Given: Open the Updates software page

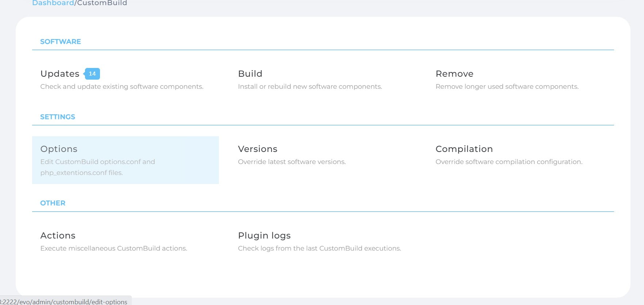Looking at the screenshot, I should point(60,74).
